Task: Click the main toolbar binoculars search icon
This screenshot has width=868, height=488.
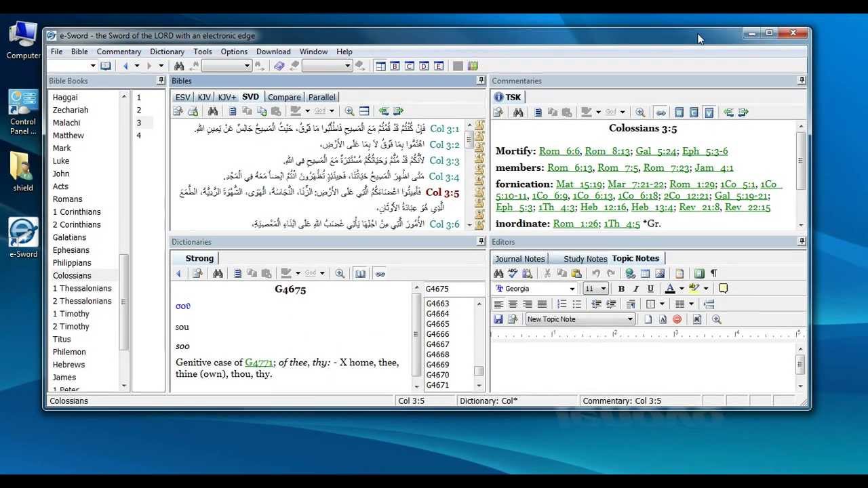Action: point(179,66)
